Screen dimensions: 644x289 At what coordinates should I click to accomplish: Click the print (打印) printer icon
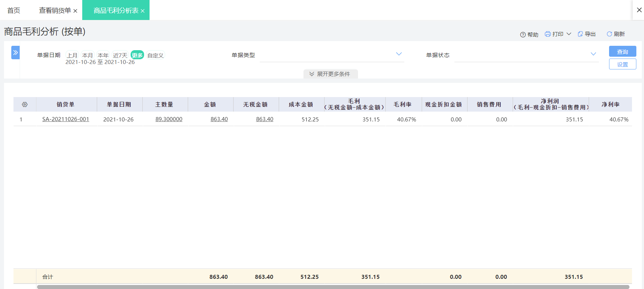click(x=548, y=34)
